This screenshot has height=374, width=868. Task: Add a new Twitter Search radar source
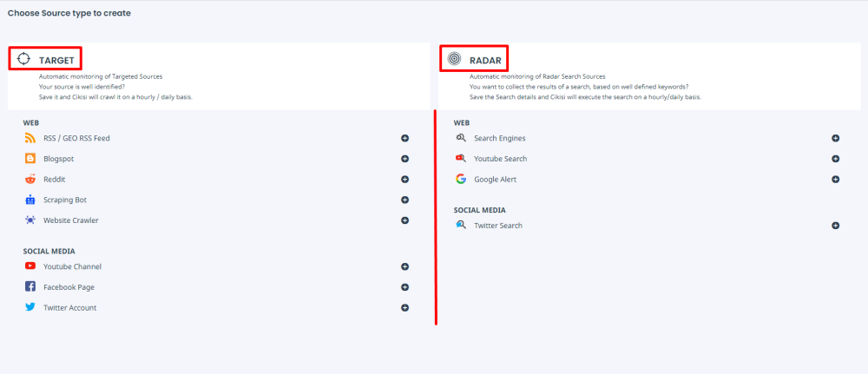[x=835, y=226]
